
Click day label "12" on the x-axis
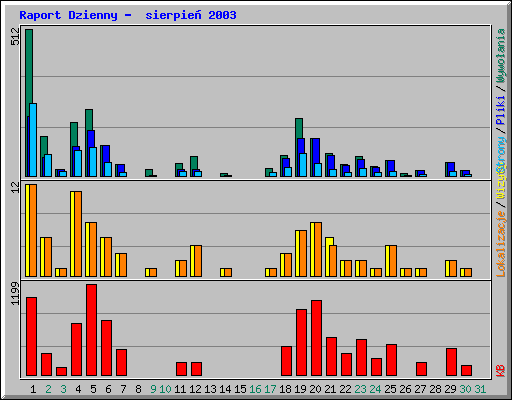(x=195, y=389)
